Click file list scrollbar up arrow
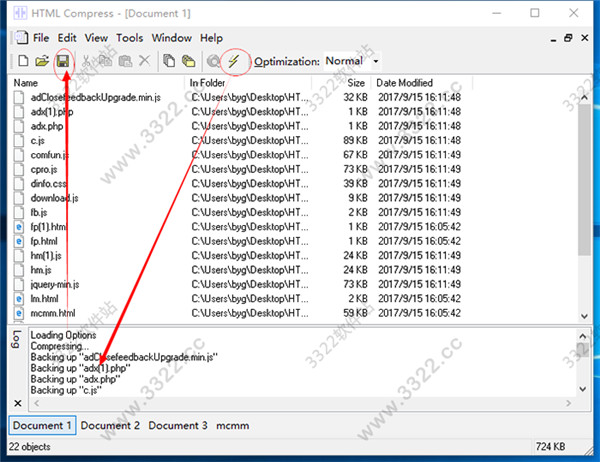This screenshot has height=462, width=600. pos(584,98)
